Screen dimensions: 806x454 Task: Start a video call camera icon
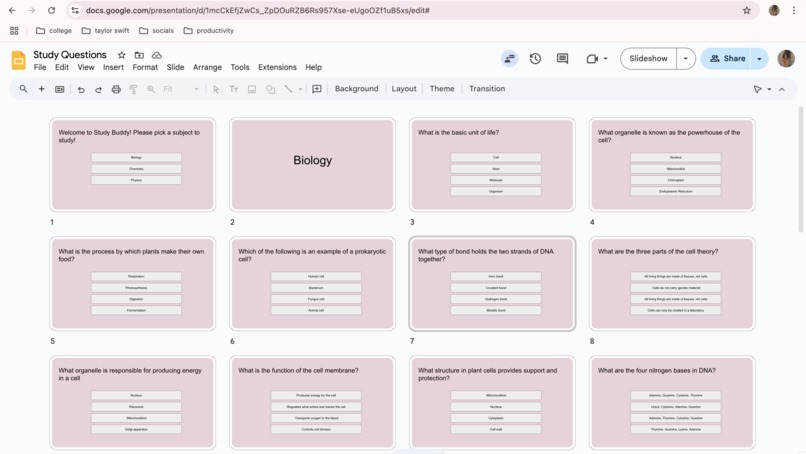[592, 59]
